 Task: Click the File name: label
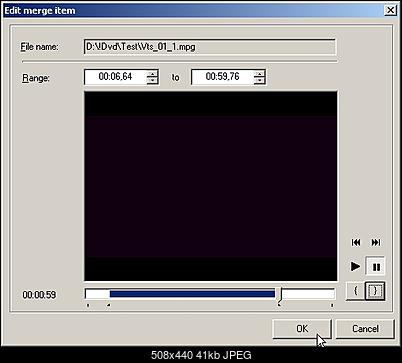click(x=39, y=46)
